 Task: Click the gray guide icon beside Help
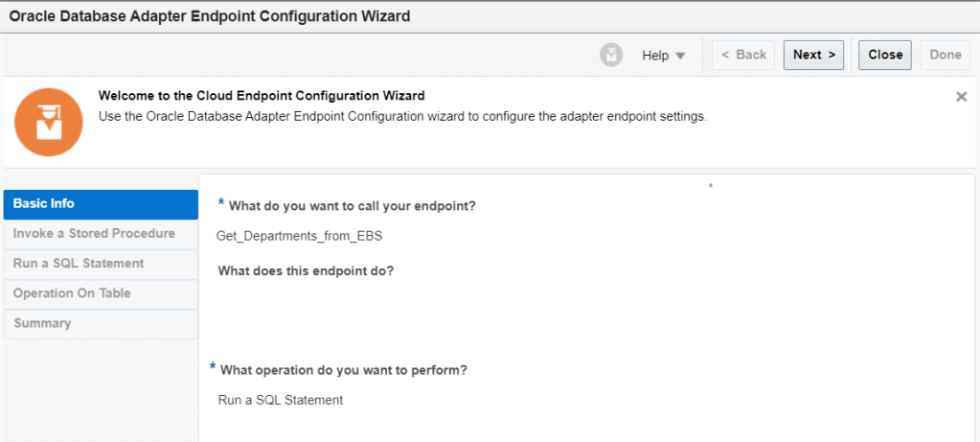pos(611,55)
